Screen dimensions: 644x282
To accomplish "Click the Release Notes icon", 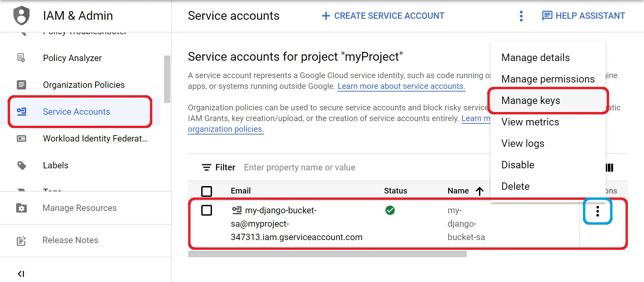I will pyautogui.click(x=21, y=240).
